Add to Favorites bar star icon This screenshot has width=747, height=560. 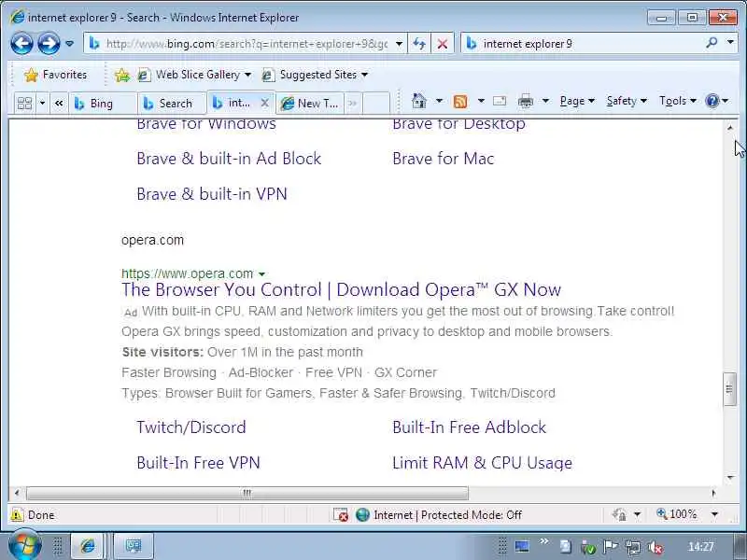point(122,75)
